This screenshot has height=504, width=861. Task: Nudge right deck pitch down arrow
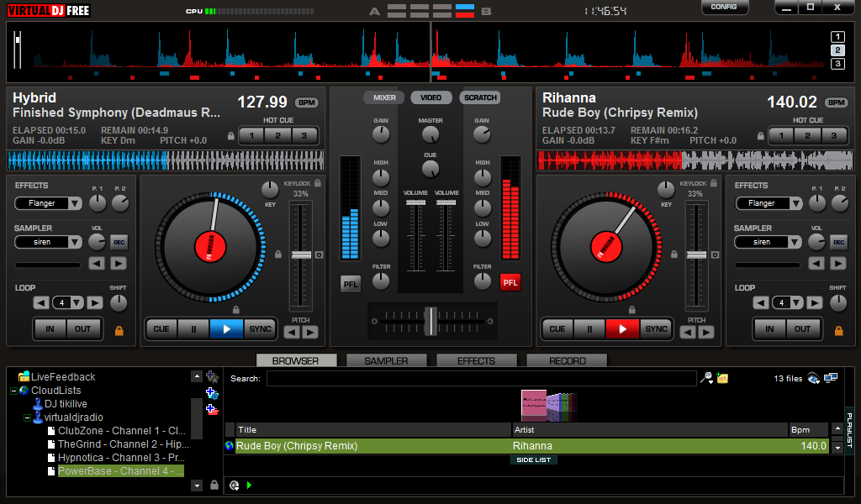pyautogui.click(x=688, y=332)
